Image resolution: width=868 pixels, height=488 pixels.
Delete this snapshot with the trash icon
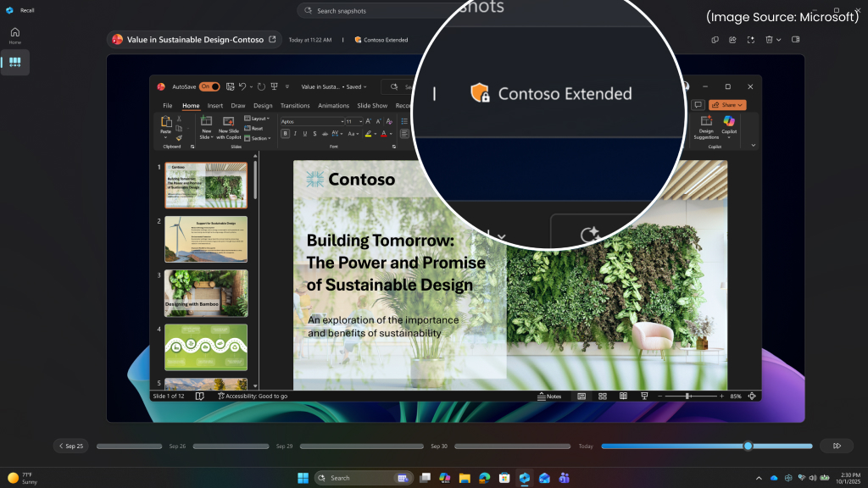click(x=769, y=40)
